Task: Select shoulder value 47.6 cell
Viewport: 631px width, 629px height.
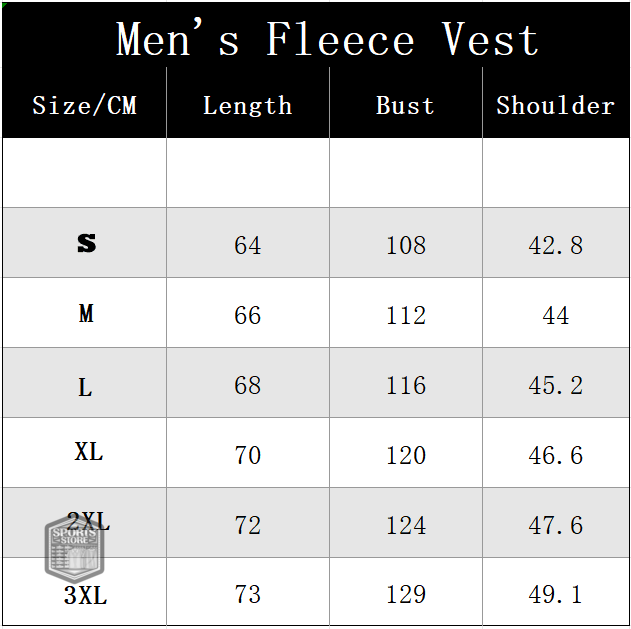Action: (x=556, y=523)
